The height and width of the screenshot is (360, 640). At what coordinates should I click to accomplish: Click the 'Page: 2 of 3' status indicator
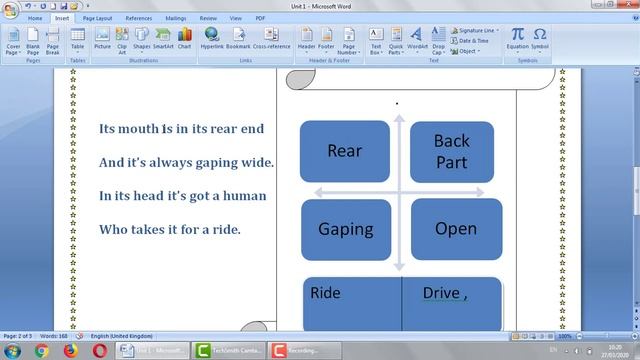click(x=18, y=336)
